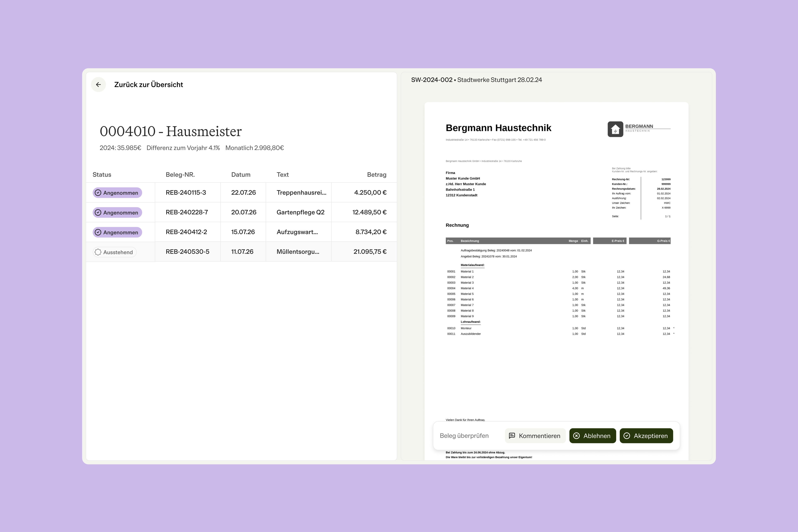This screenshot has width=798, height=532.
Task: Select receipt number REB-240115-3
Action: point(186,192)
